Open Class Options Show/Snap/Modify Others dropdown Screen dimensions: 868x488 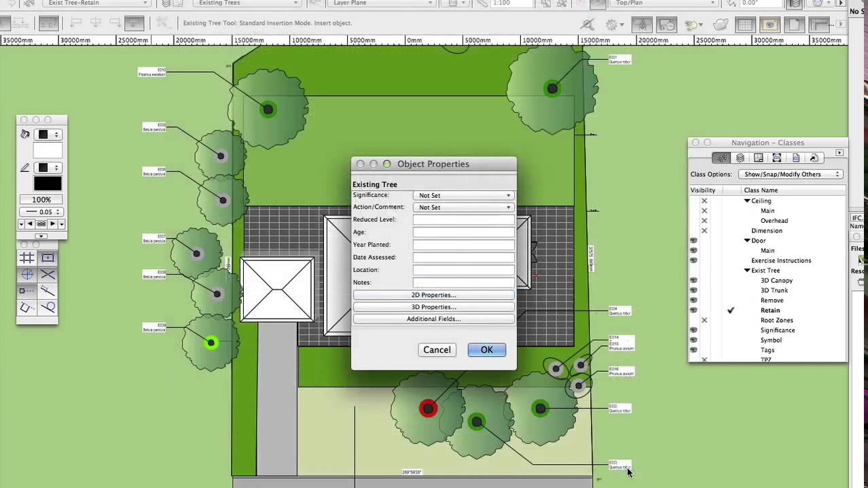click(791, 174)
